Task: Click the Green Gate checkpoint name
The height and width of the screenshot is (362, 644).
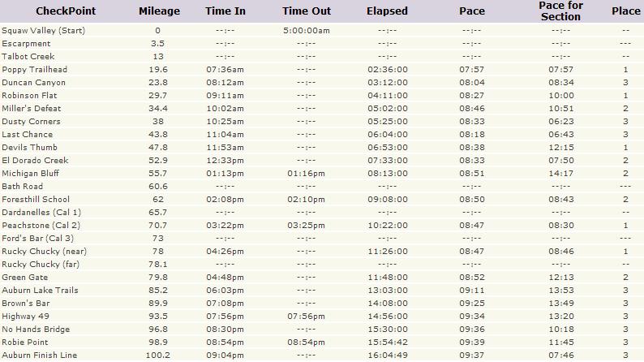Action: [24, 278]
